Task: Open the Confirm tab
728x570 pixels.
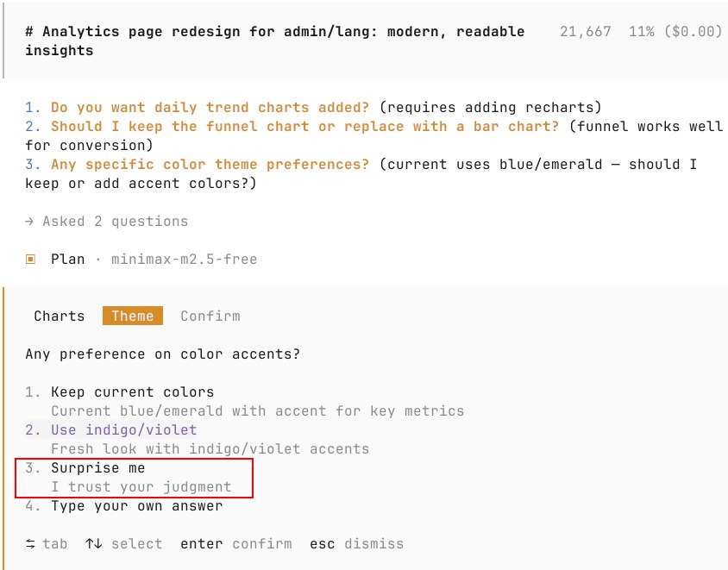Action: coord(210,316)
